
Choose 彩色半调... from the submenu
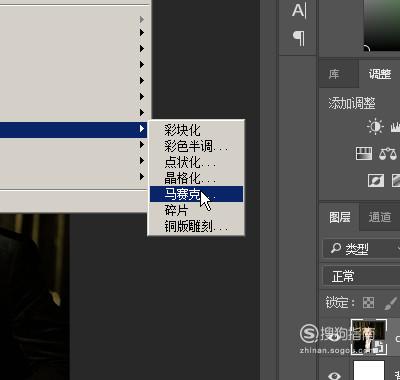196,146
